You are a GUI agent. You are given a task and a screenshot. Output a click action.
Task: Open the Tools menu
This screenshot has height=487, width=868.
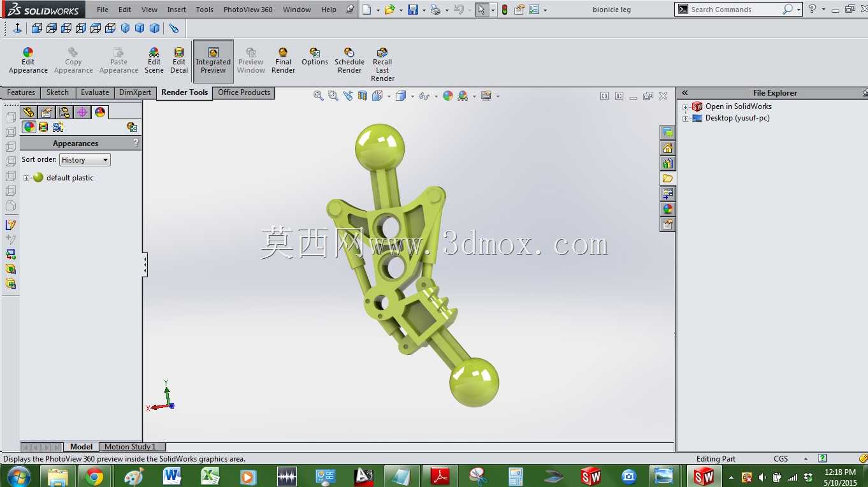pos(205,10)
